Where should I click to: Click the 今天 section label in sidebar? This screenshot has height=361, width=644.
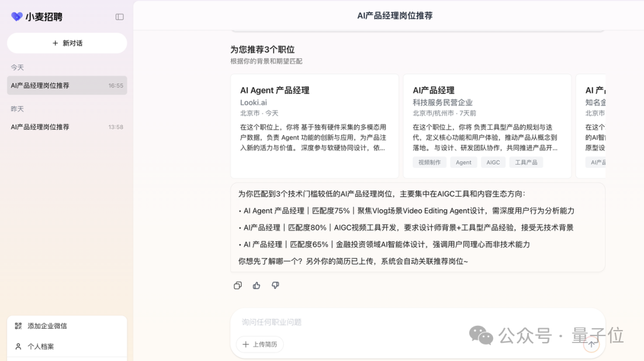17,67
